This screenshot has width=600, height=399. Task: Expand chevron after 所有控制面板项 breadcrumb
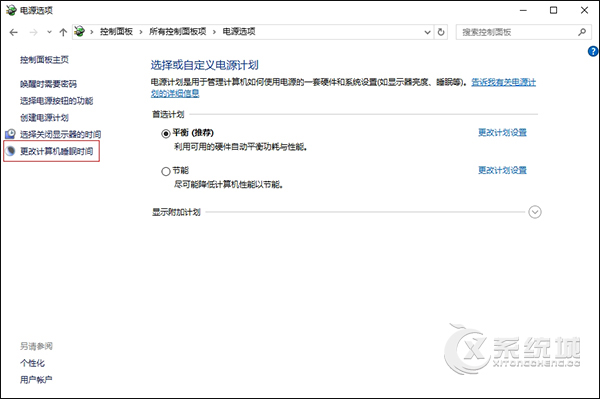coord(214,32)
